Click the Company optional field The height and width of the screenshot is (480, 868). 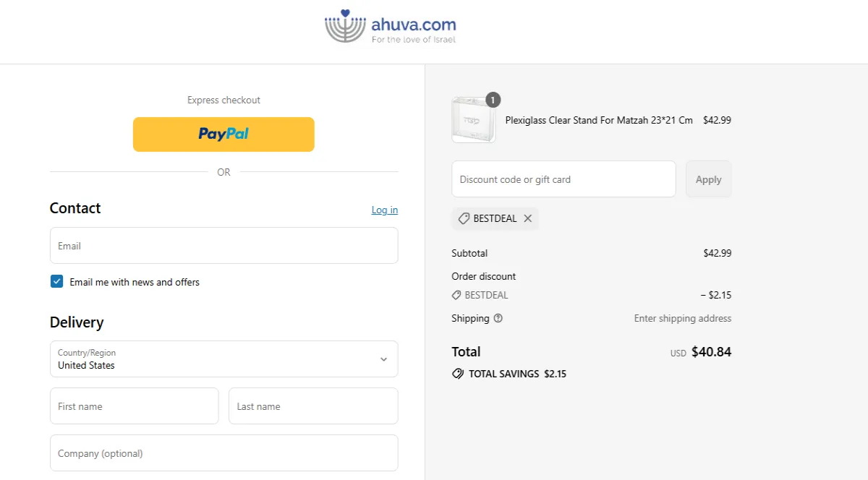click(x=224, y=453)
